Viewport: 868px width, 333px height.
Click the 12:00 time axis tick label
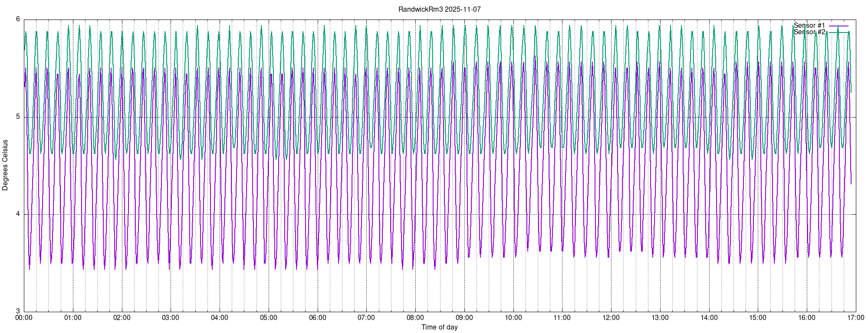(611, 318)
